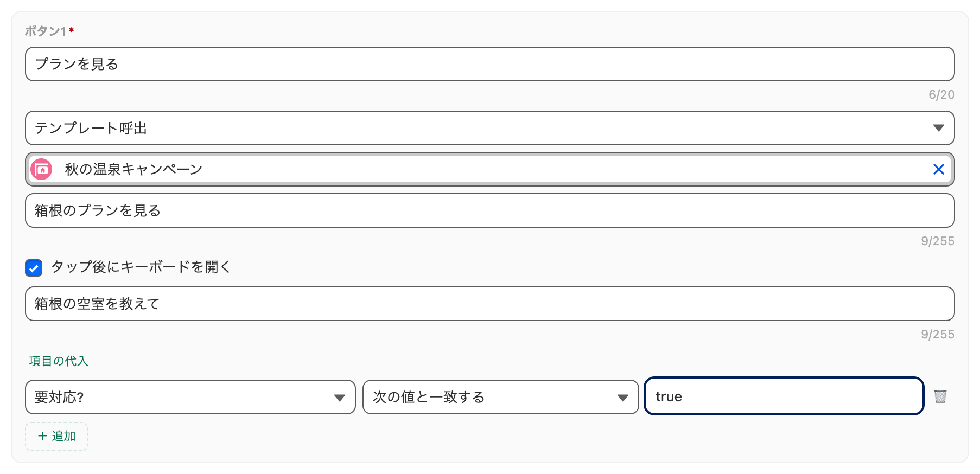Click the 箱根のプランを見る text field

[x=489, y=210]
